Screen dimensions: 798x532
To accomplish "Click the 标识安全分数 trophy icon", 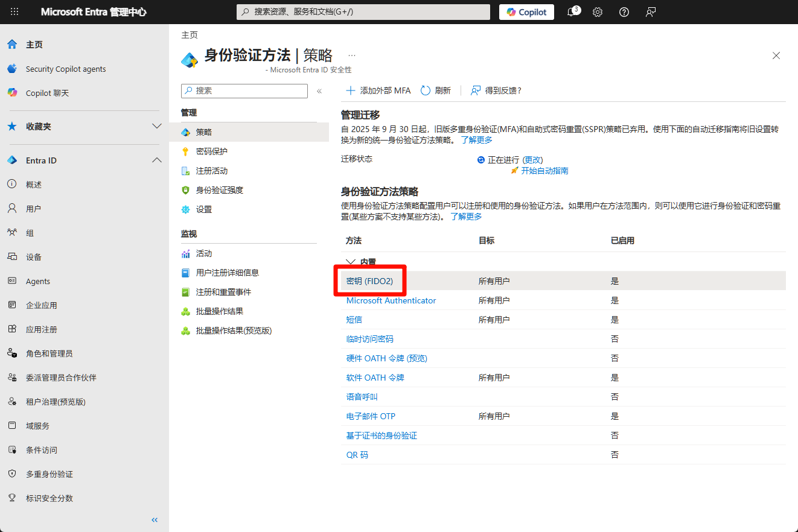I will (x=12, y=498).
